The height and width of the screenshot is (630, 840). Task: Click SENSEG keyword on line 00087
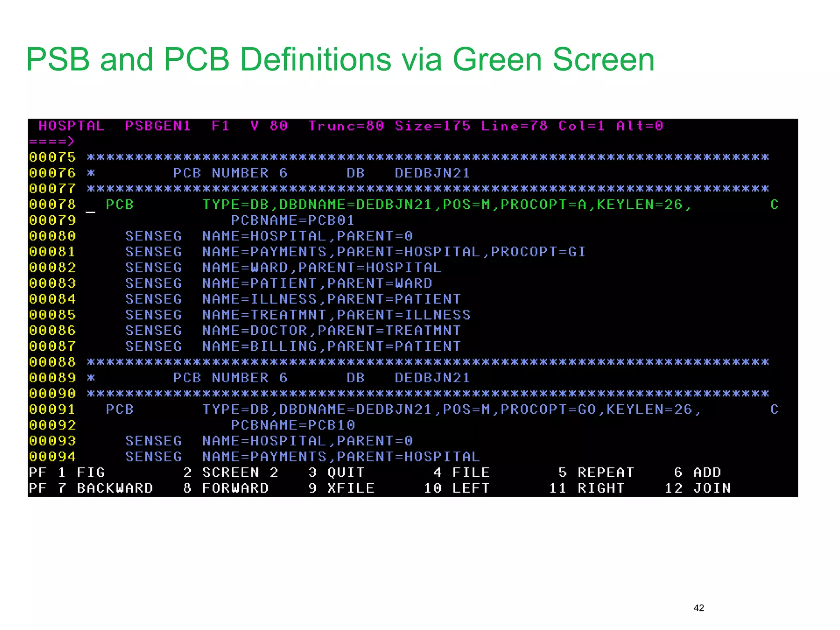(153, 346)
